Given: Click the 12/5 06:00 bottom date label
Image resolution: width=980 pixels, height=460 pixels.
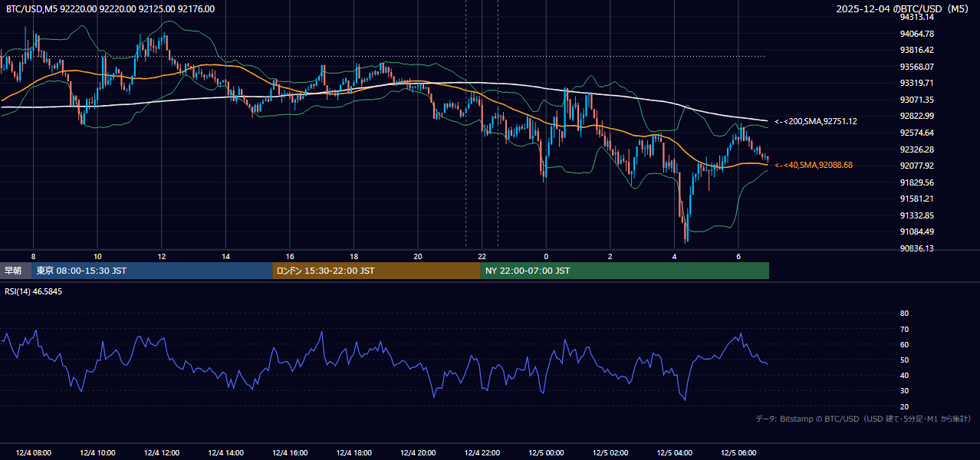Looking at the screenshot, I should pos(738,453).
